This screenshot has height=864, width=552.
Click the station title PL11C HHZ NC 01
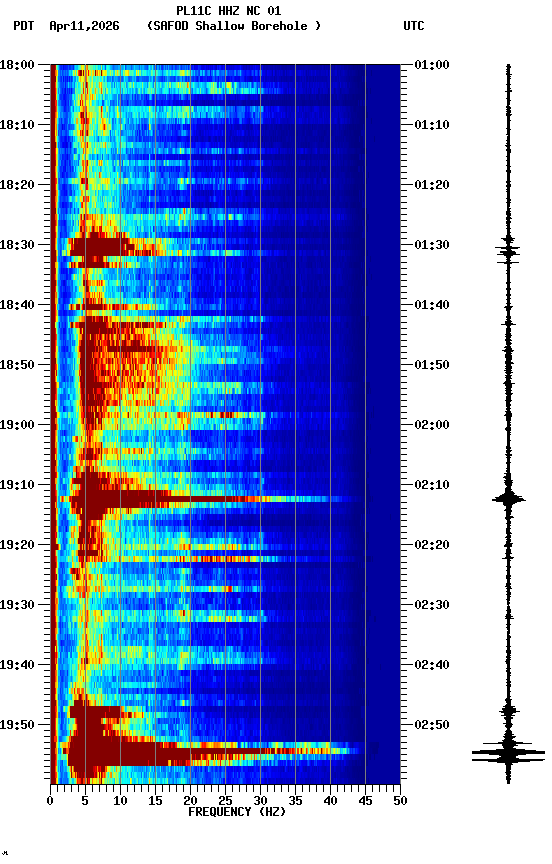tap(229, 11)
